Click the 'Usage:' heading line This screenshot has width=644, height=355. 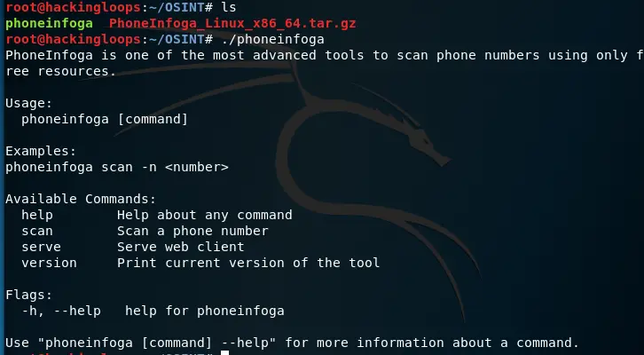pos(28,103)
